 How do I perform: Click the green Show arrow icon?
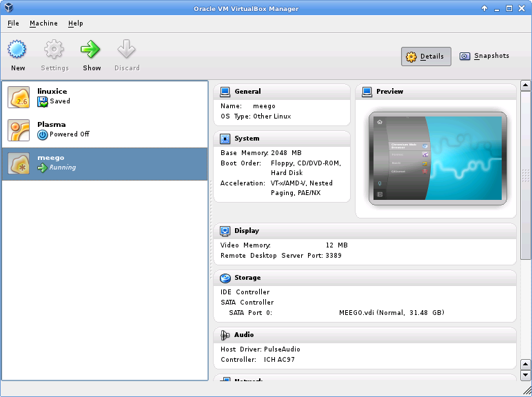pos(90,49)
